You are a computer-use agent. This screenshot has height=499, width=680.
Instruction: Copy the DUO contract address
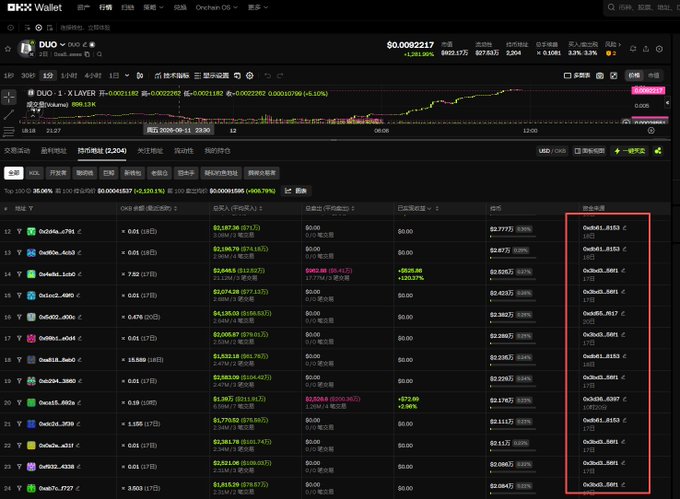click(x=87, y=54)
